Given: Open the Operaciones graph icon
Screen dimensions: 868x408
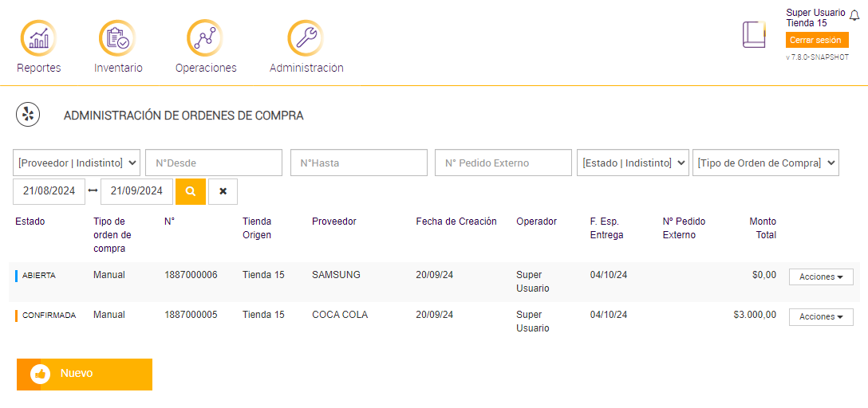Looking at the screenshot, I should tap(205, 38).
